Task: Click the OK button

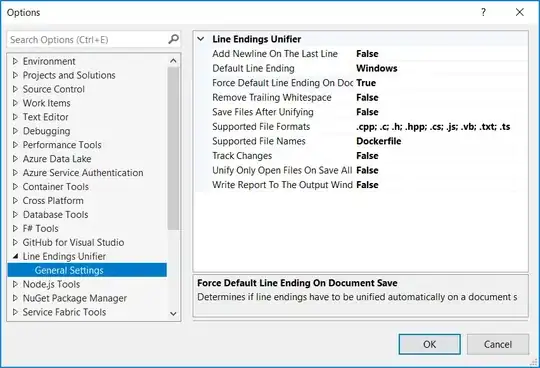Action: [x=429, y=344]
